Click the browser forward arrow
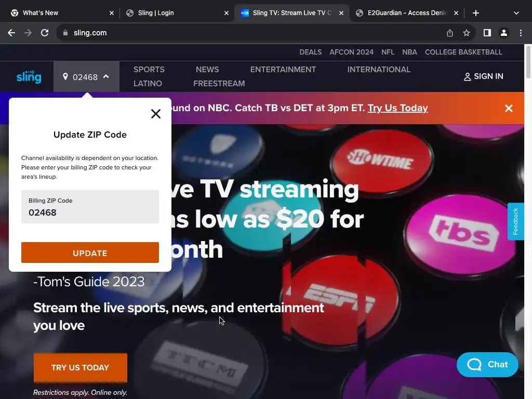 [28, 33]
